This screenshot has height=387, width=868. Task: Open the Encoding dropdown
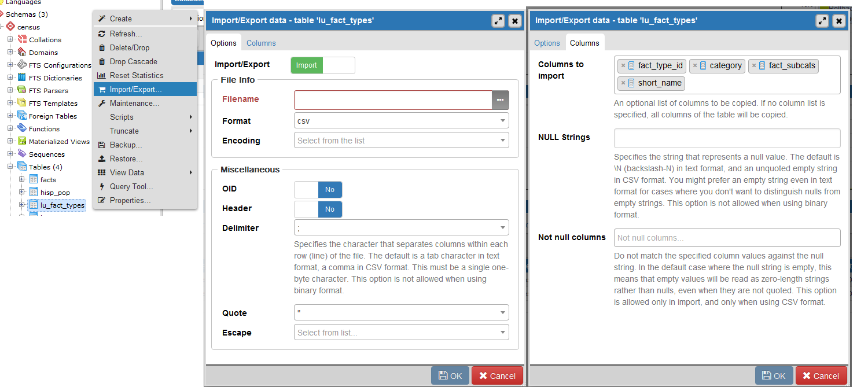pyautogui.click(x=402, y=141)
